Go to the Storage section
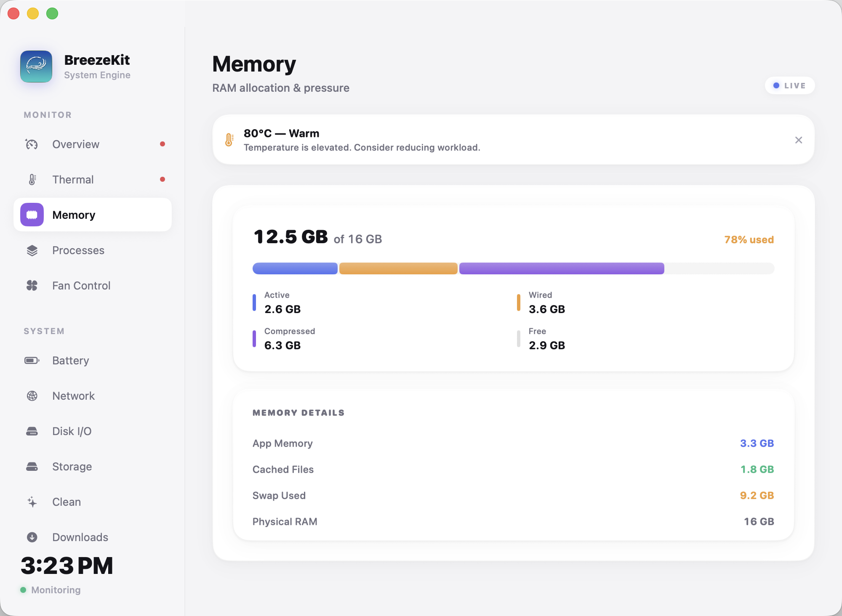Image resolution: width=842 pixels, height=616 pixels. pyautogui.click(x=72, y=467)
